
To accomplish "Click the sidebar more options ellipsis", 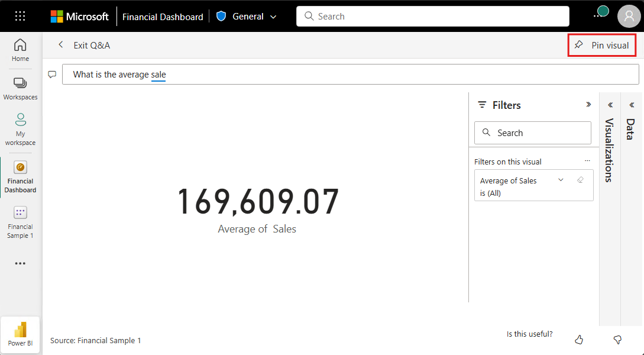I will tap(20, 263).
